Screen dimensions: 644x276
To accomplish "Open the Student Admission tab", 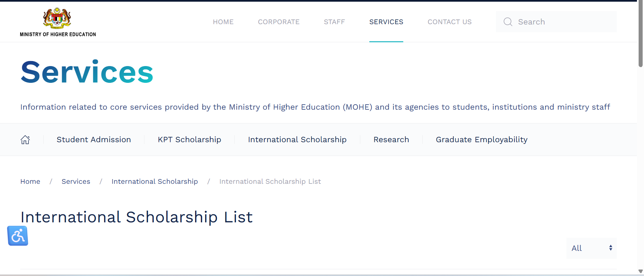I will click(x=94, y=140).
